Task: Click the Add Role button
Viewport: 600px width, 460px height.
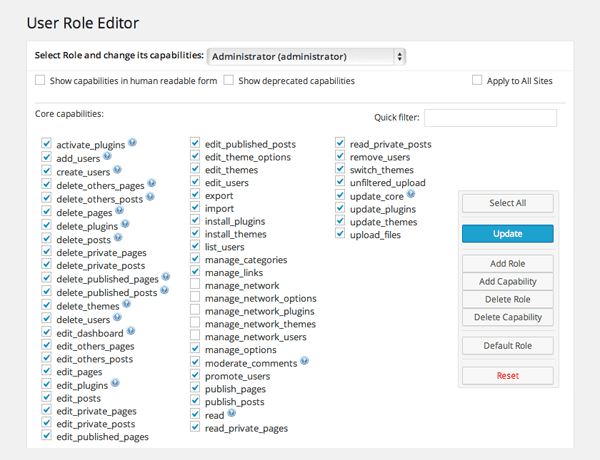Action: pos(507,263)
